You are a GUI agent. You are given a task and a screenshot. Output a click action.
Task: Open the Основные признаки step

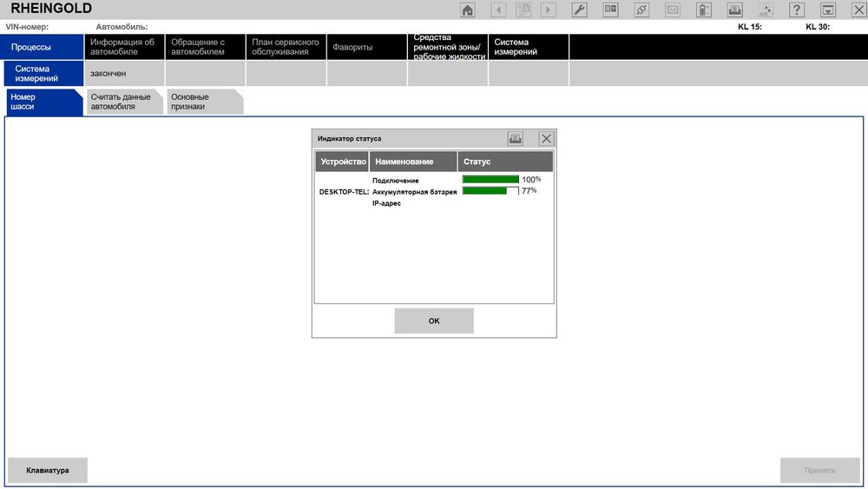[205, 102]
